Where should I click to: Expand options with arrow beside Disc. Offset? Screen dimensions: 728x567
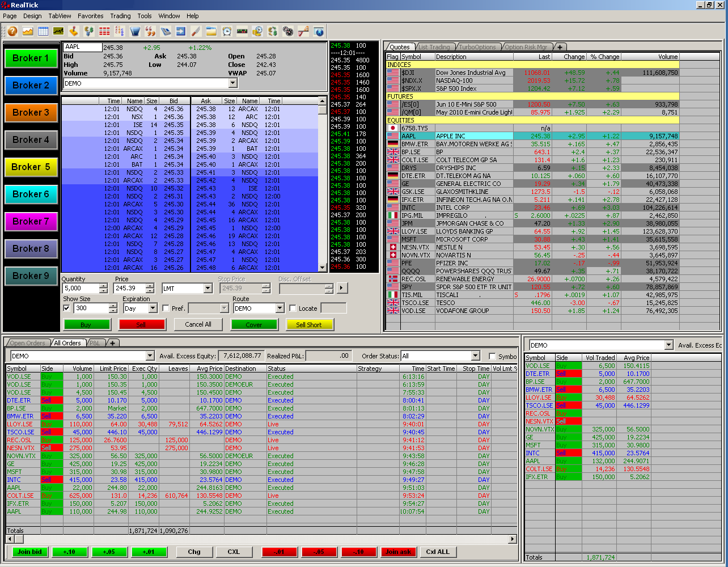(x=341, y=289)
